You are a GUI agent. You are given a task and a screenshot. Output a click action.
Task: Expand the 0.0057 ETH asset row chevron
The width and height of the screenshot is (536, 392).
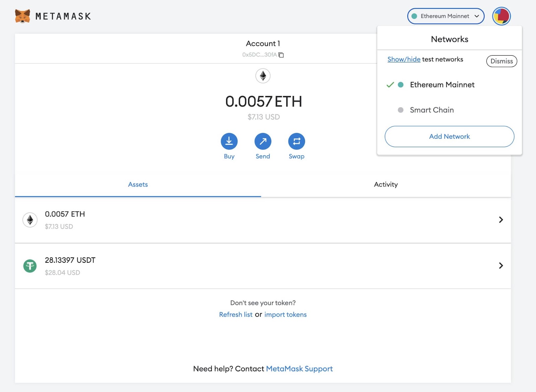point(501,220)
